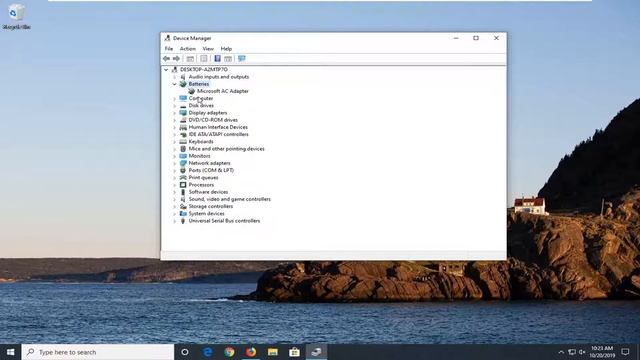Click the Type here to search box

point(98,352)
